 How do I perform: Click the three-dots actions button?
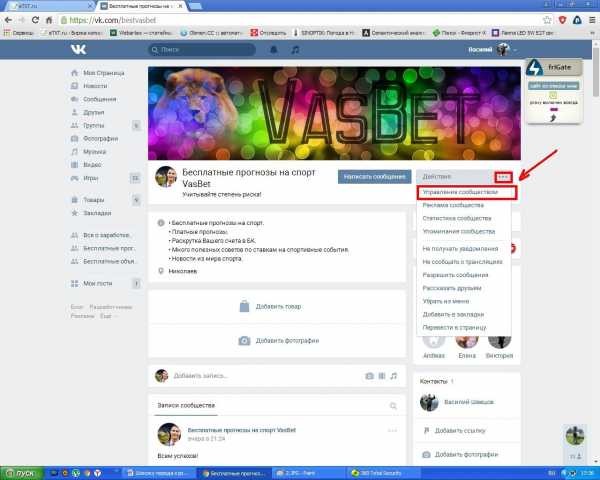pyautogui.click(x=503, y=177)
